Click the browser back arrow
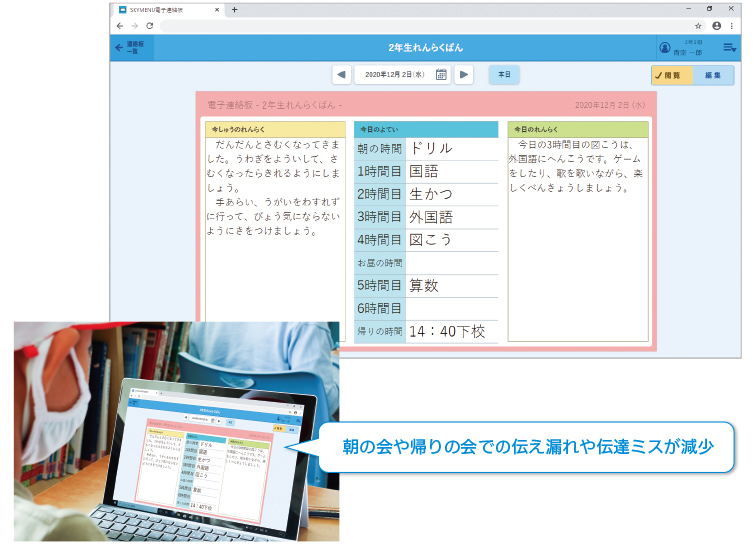754x544 pixels. tap(120, 26)
